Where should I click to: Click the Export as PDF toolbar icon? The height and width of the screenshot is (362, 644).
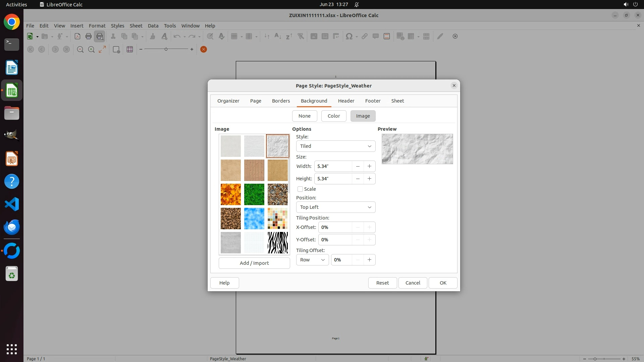coord(77,37)
